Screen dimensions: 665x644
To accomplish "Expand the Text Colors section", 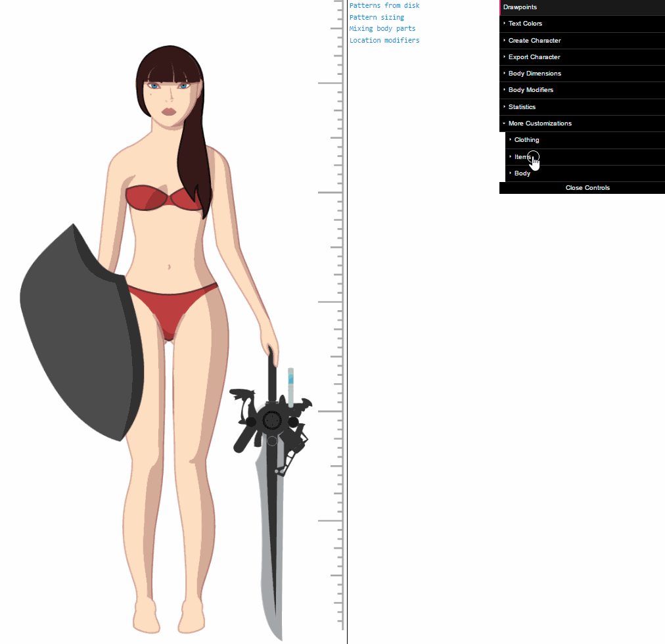I will (524, 24).
